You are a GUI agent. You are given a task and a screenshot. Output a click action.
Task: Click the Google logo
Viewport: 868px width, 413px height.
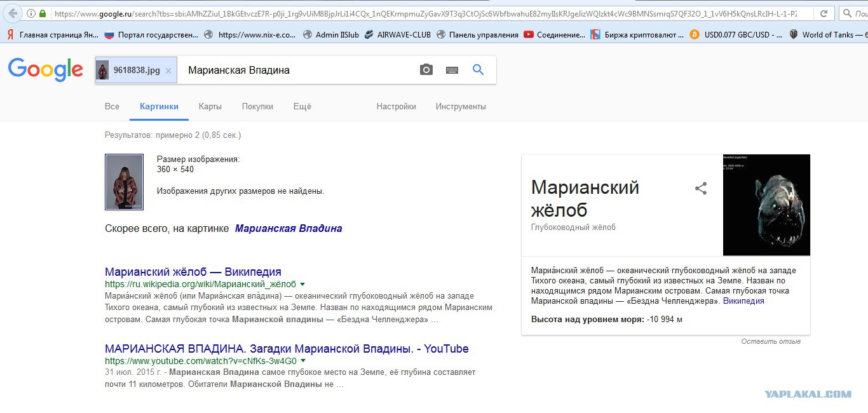pos(46,70)
